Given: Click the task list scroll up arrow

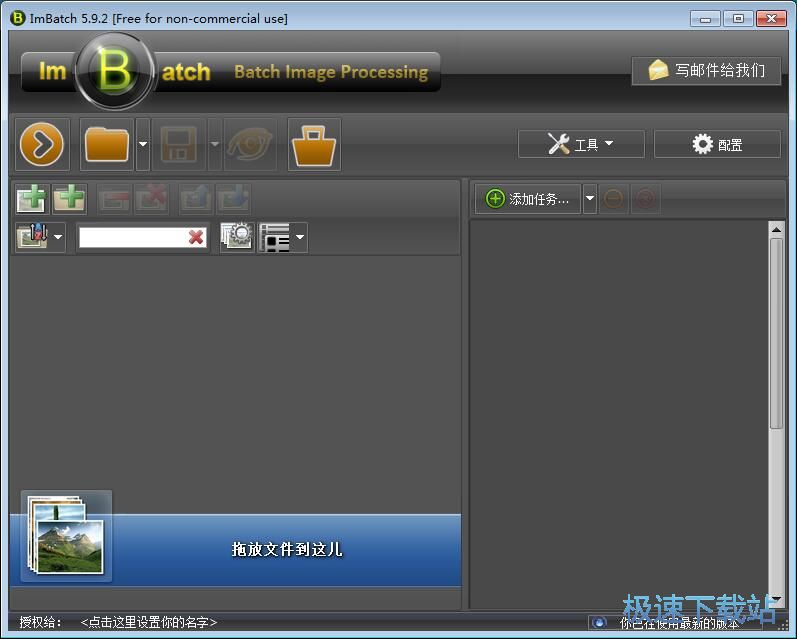Looking at the screenshot, I should point(776,230).
